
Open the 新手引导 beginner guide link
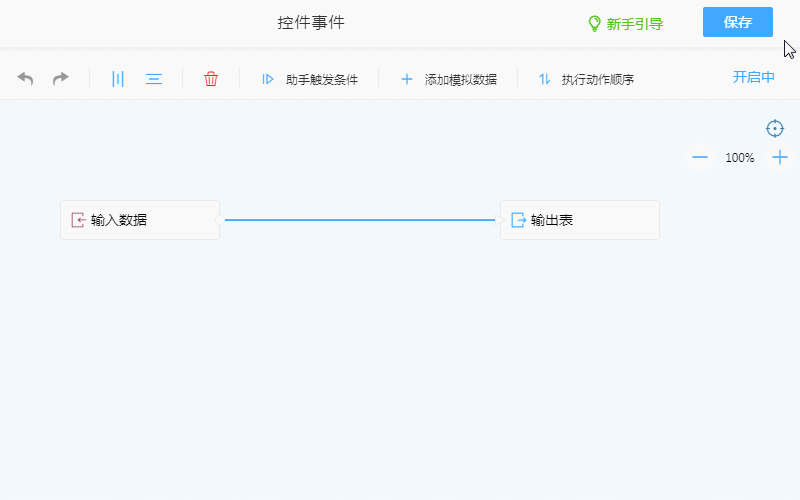[625, 23]
